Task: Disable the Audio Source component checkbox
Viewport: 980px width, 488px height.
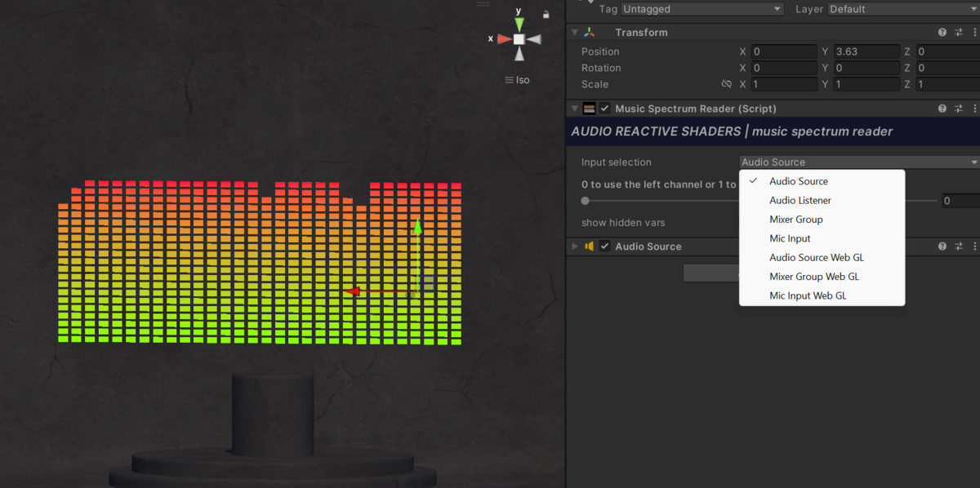Action: tap(604, 246)
